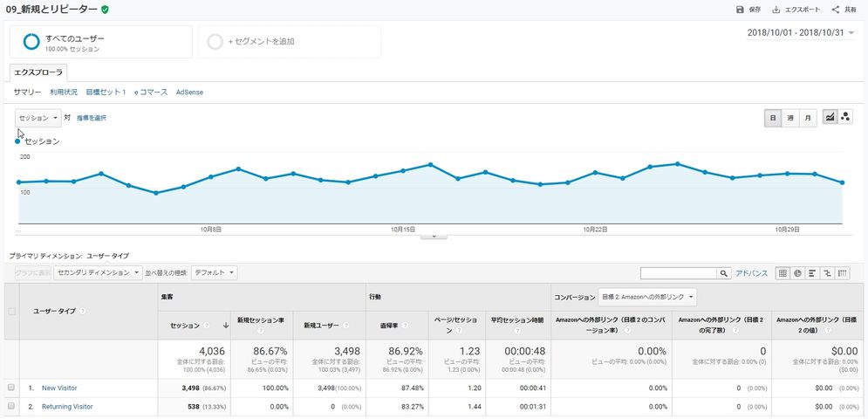Click the ユーザー タイプ primary dimension label
The height and width of the screenshot is (419, 868).
[108, 256]
